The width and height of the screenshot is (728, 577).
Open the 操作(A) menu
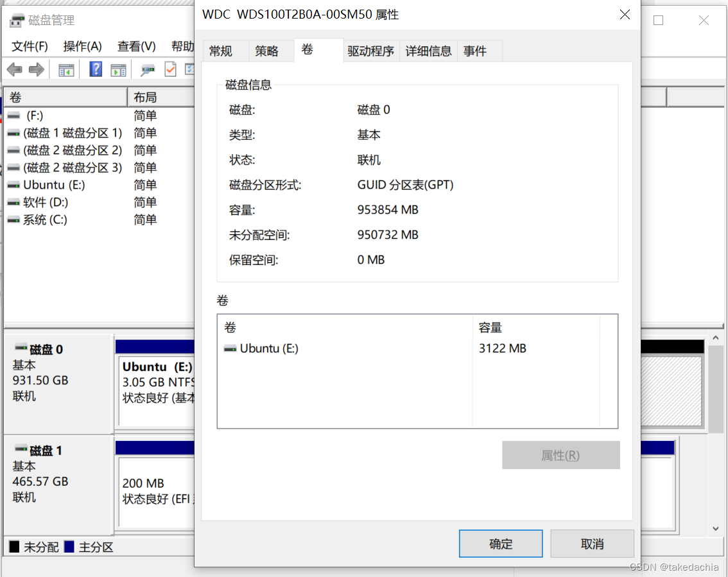pyautogui.click(x=83, y=46)
